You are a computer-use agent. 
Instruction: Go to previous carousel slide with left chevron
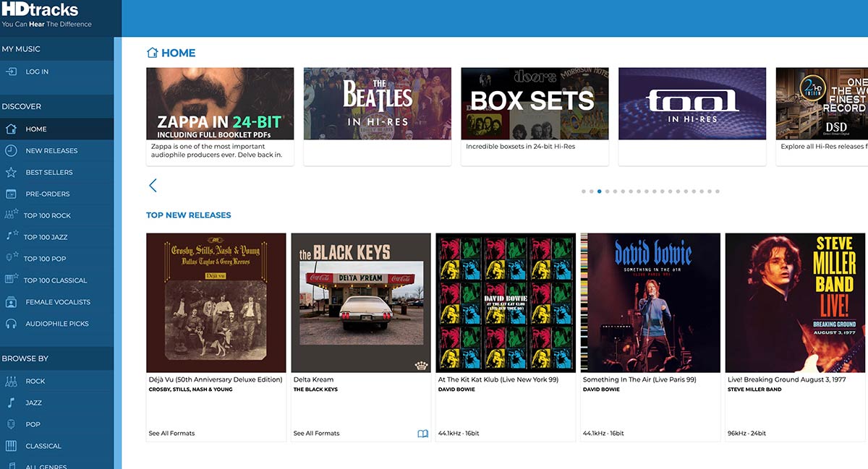point(153,186)
